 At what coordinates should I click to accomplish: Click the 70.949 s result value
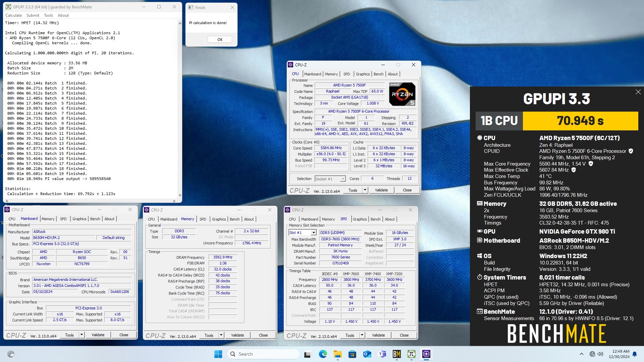(x=580, y=121)
